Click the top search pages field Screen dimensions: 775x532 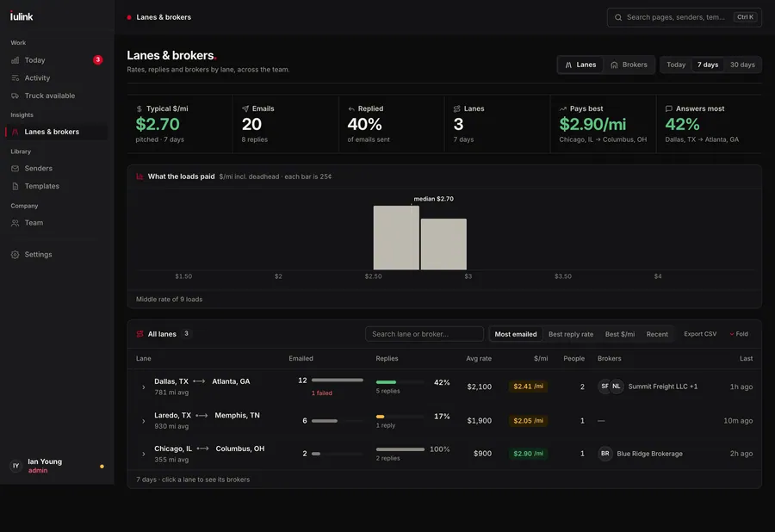[x=684, y=17]
